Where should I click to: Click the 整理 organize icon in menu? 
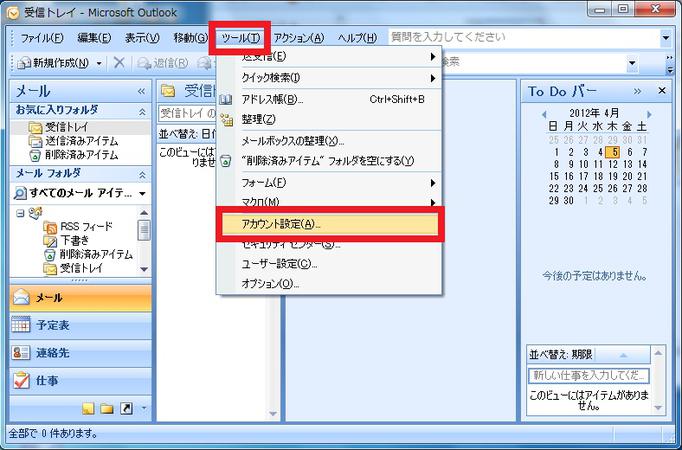226,119
